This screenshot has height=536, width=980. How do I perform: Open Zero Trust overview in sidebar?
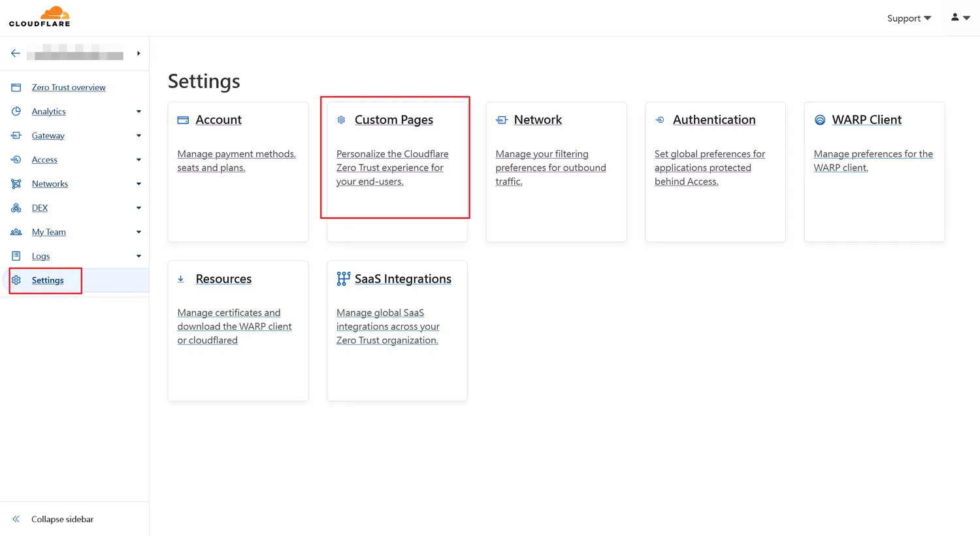69,87
